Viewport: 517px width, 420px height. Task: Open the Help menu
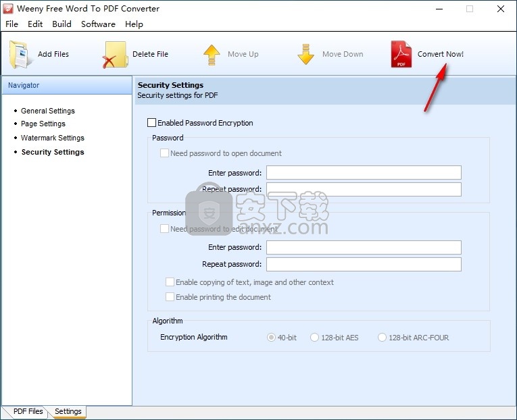pyautogui.click(x=134, y=24)
